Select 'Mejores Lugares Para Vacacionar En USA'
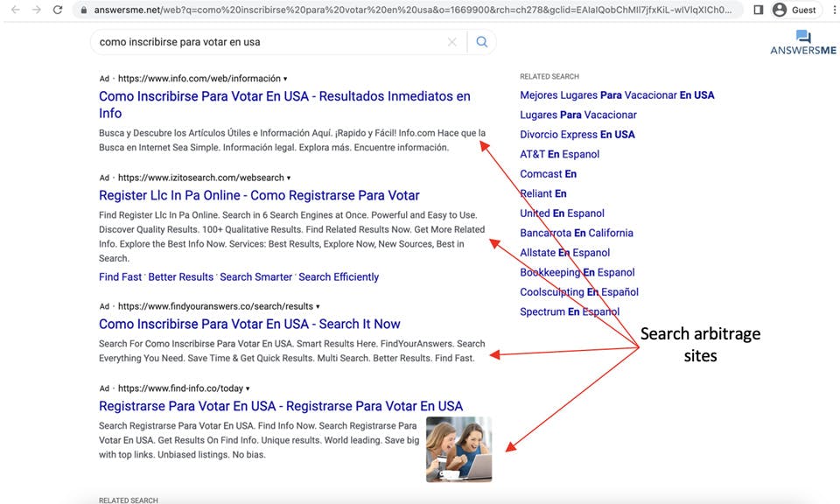Image resolution: width=840 pixels, height=504 pixels. pos(617,94)
